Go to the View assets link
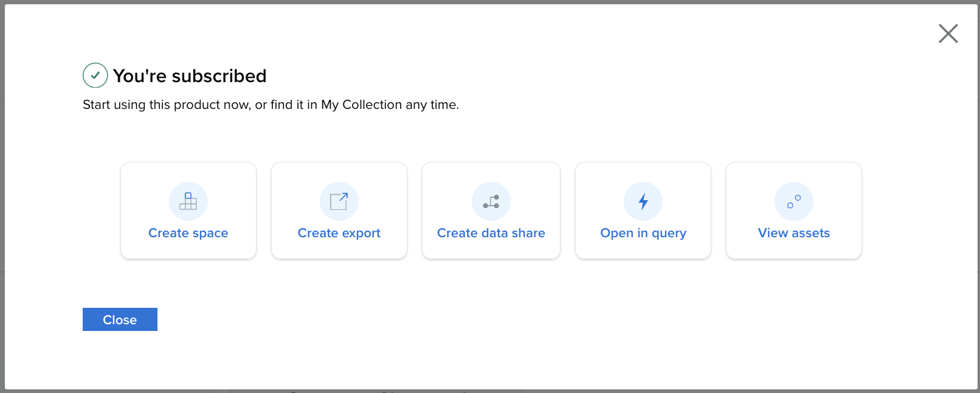980x393 pixels. pyautogui.click(x=794, y=233)
